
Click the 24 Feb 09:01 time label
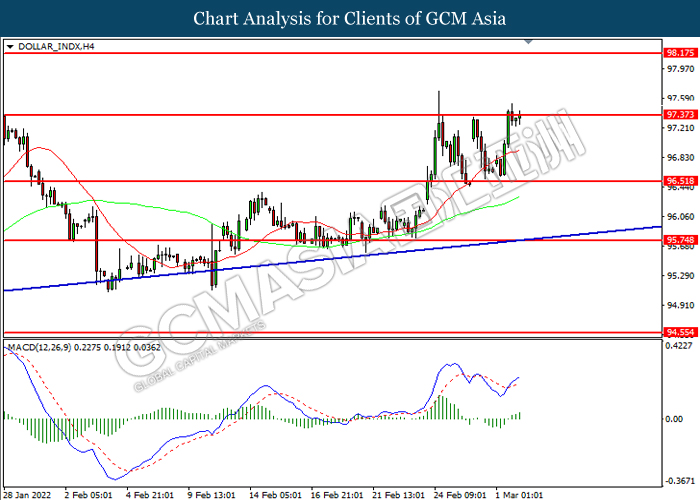coord(460,495)
